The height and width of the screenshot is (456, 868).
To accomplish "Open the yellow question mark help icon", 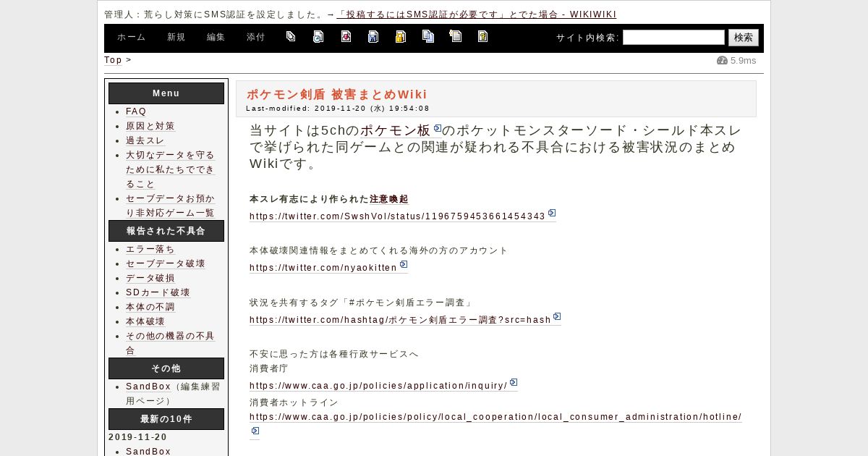I will click(x=482, y=36).
